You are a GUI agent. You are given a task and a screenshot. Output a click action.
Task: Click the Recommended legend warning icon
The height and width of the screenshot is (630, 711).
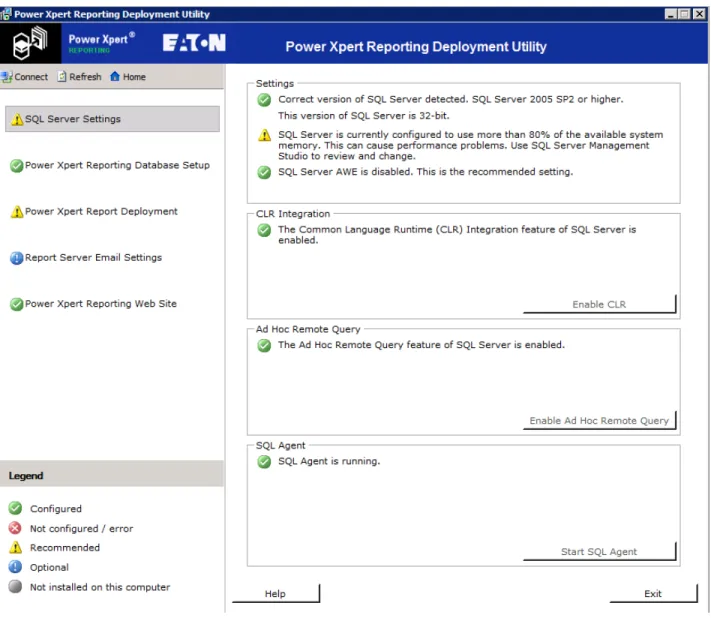[15, 547]
